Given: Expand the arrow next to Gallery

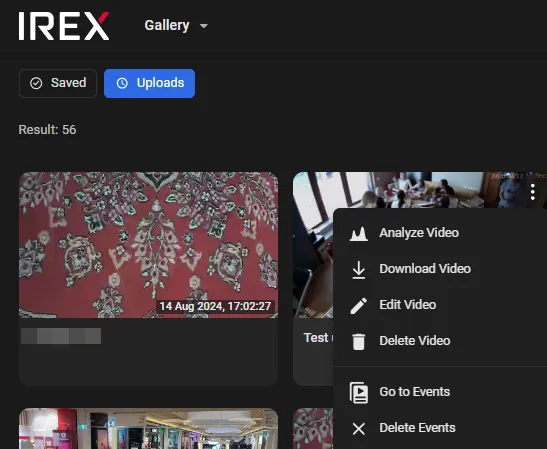Looking at the screenshot, I should coord(204,26).
